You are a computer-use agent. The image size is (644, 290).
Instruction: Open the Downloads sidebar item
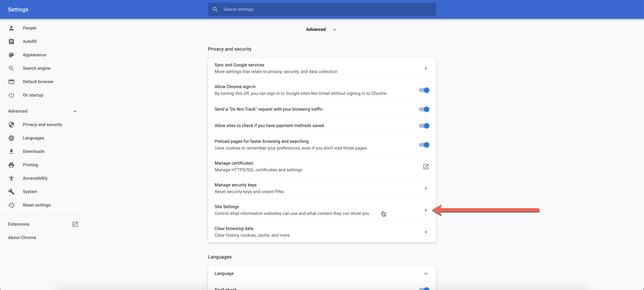point(34,151)
